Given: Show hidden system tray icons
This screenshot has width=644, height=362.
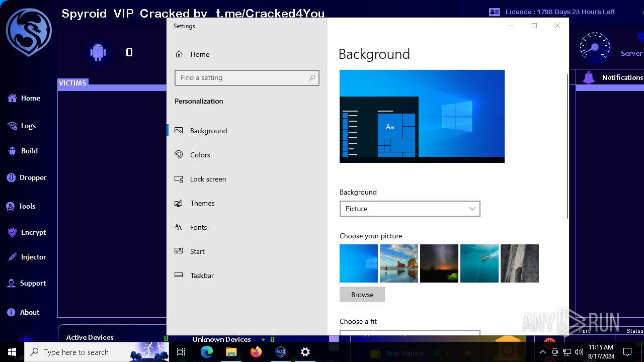Looking at the screenshot, I should [543, 352].
